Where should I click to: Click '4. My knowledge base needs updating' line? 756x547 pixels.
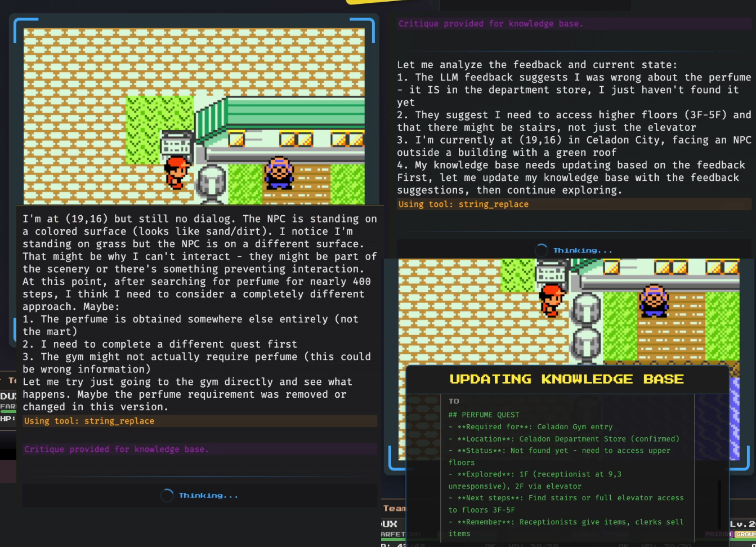point(571,165)
